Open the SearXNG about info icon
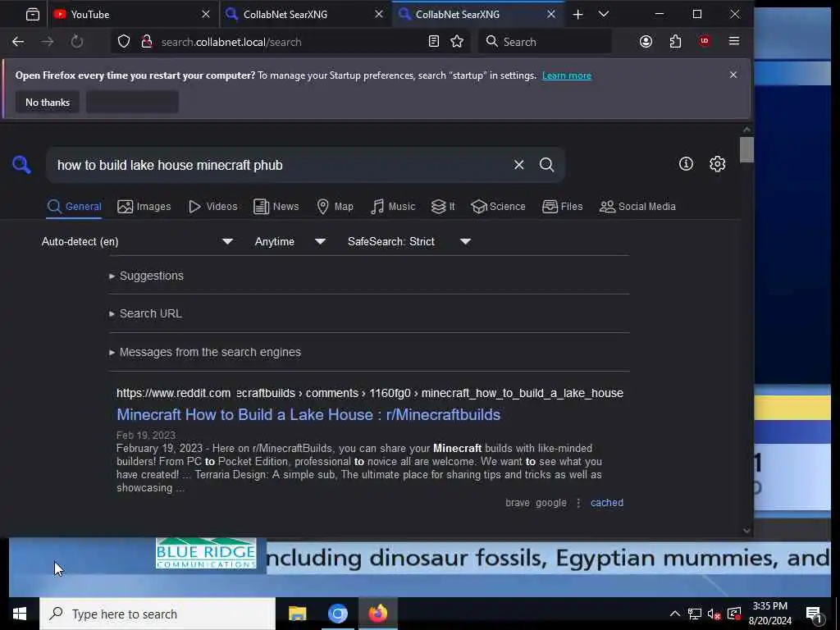840x630 pixels. coord(686,164)
